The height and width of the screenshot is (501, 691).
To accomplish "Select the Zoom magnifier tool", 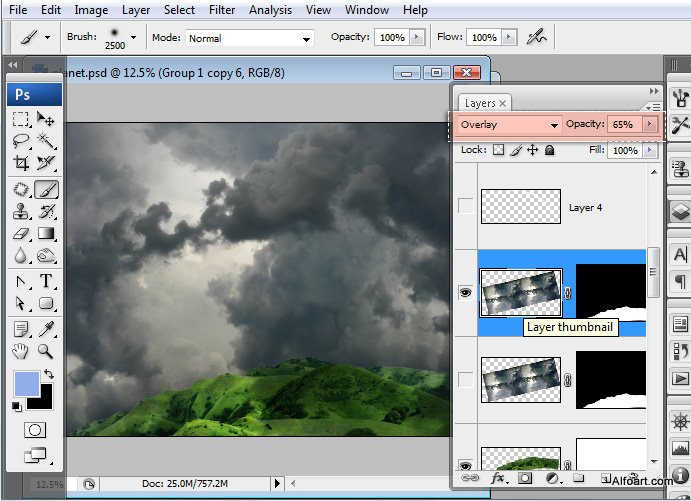I will (x=46, y=350).
